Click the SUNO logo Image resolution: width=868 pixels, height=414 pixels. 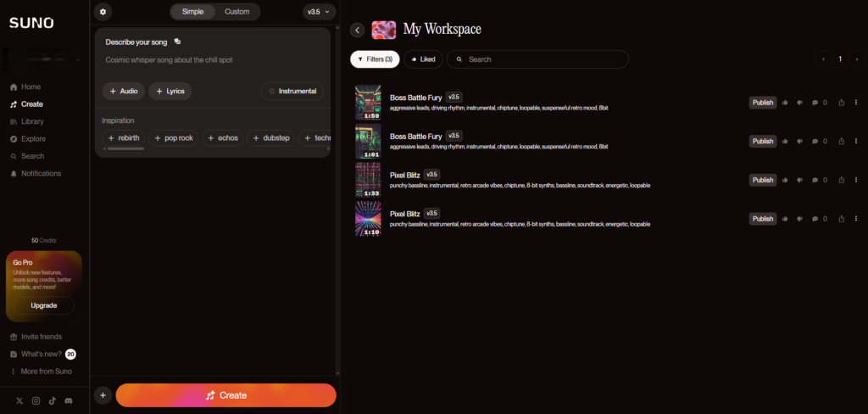[x=31, y=23]
